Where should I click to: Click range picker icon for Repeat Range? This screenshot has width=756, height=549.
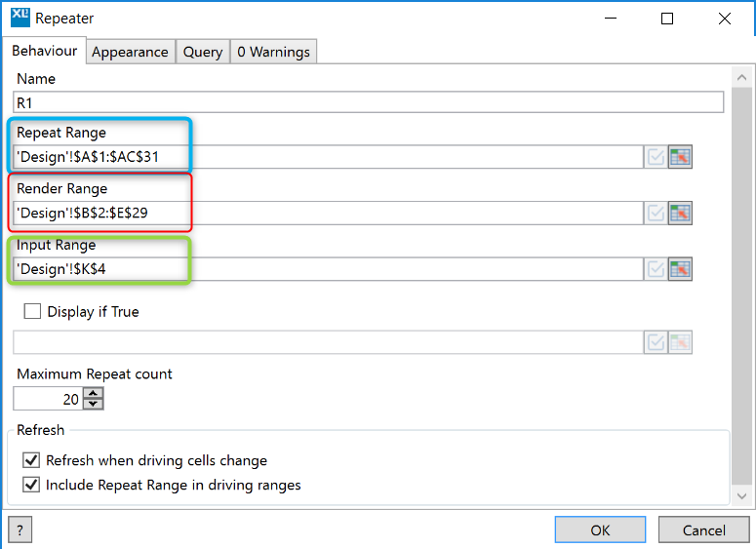[680, 157]
